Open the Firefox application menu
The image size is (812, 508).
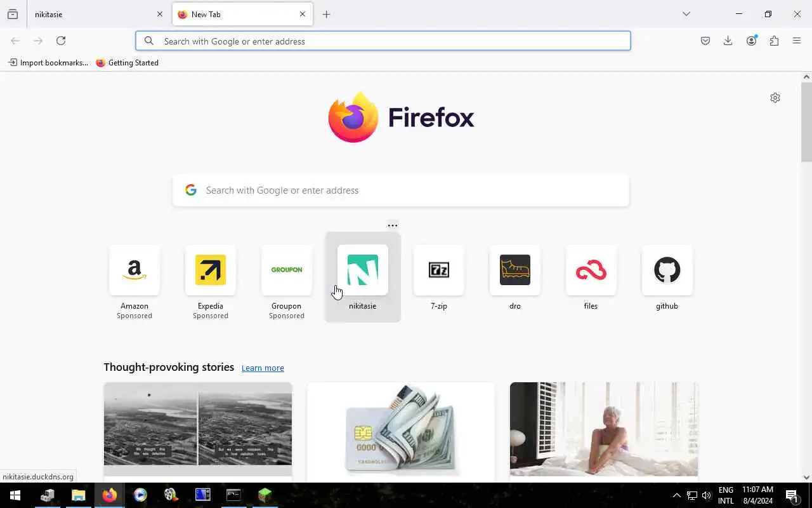(797, 41)
